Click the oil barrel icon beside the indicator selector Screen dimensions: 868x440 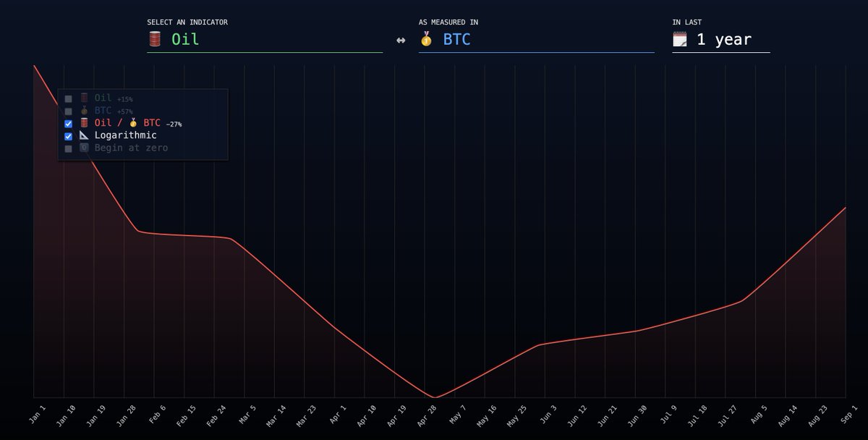point(154,39)
